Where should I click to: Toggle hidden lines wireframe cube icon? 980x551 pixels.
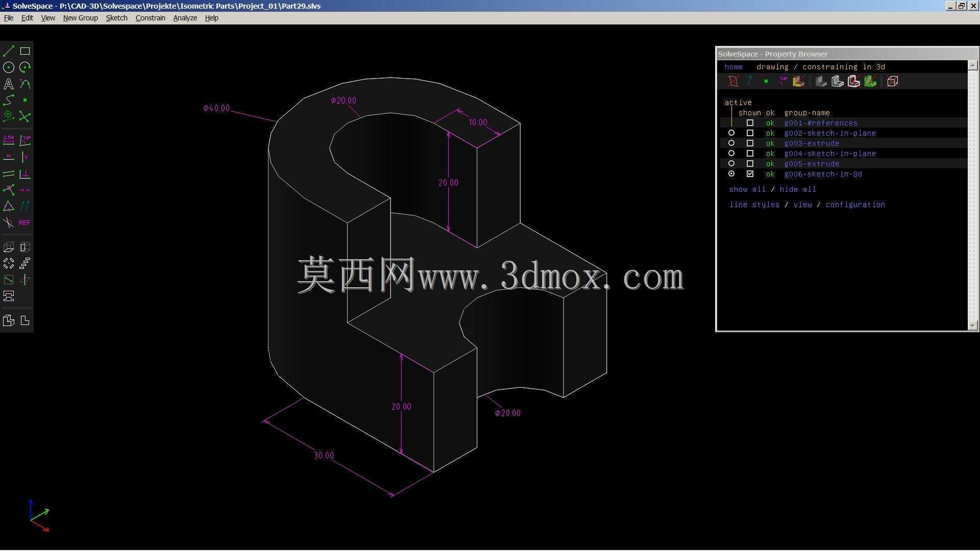click(893, 82)
